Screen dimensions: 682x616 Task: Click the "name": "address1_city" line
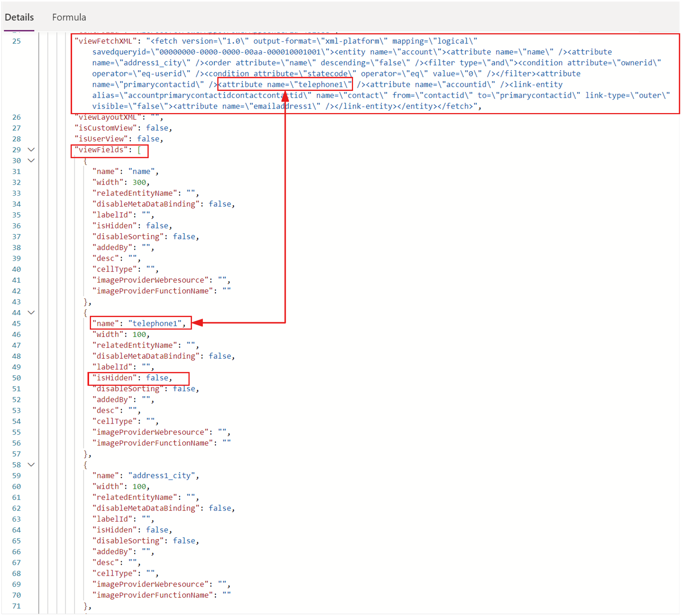[x=146, y=476]
